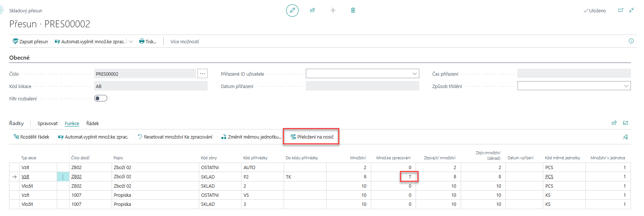
Task: Click the share icon in header
Action: point(312,10)
